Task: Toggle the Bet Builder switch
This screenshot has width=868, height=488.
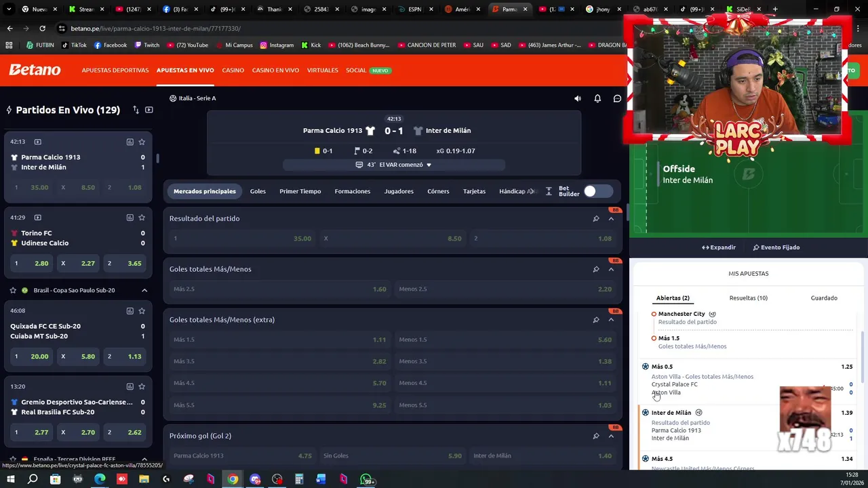Action: 597,192
